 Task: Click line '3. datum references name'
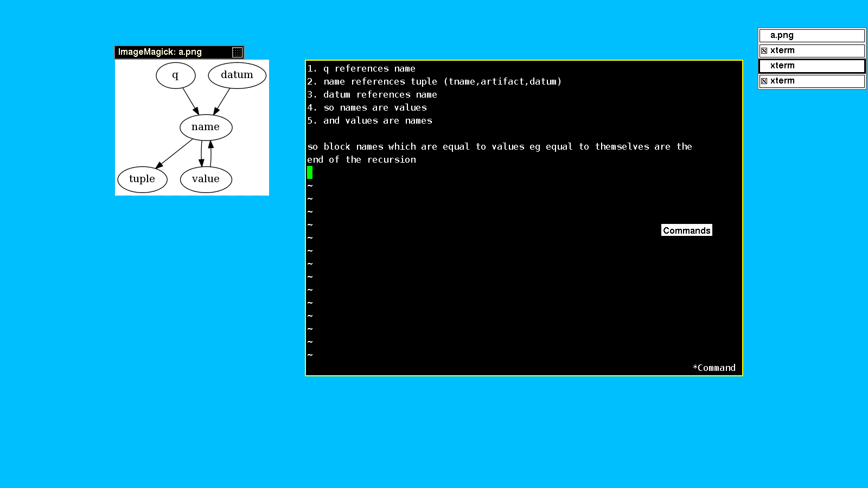(372, 94)
